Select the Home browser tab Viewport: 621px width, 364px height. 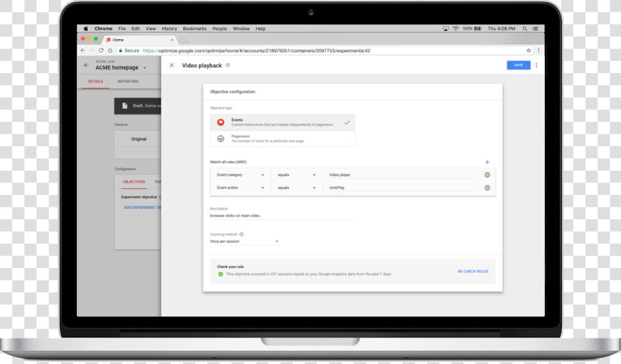139,40
